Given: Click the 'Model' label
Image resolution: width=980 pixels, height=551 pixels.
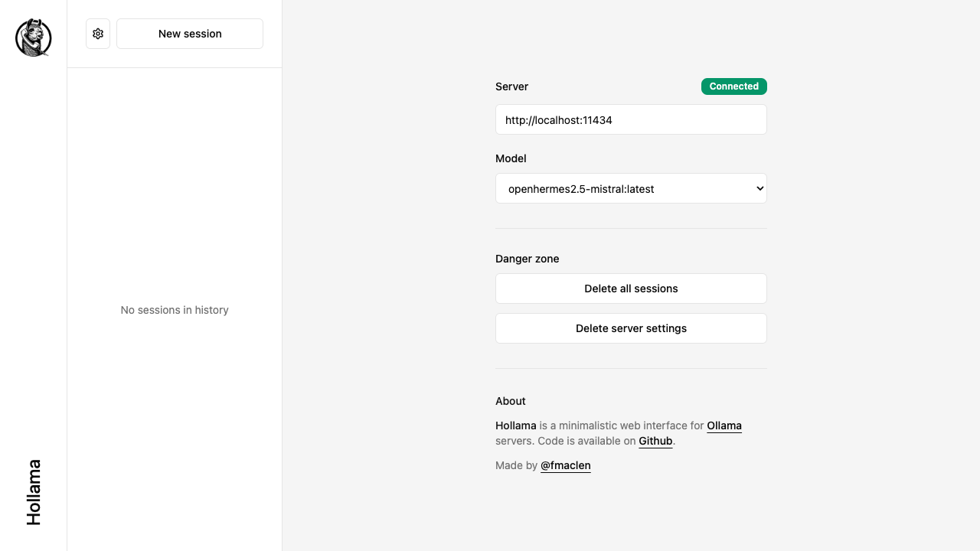Looking at the screenshot, I should pyautogui.click(x=511, y=158).
